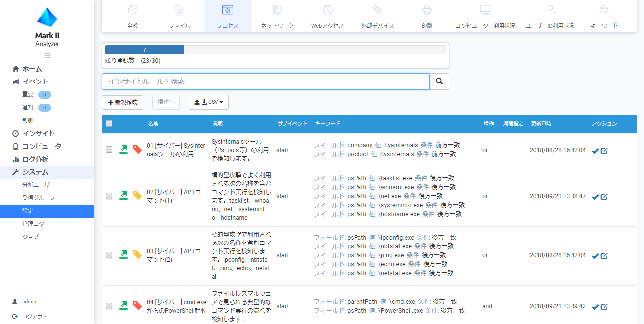Screen dimensions: 644x324
Task: Click the file (ファイル) document icon
Action: click(179, 10)
